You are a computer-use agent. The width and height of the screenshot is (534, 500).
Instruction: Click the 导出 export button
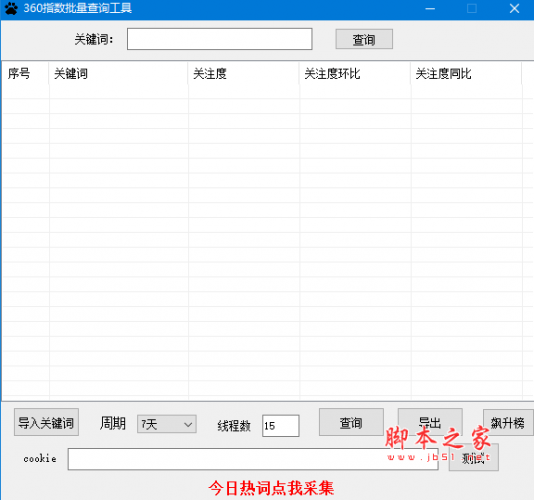tap(430, 422)
